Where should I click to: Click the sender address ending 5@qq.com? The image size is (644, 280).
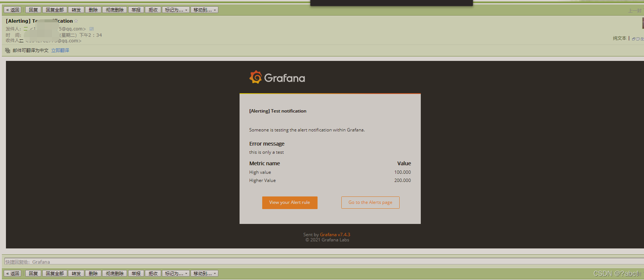[58, 29]
